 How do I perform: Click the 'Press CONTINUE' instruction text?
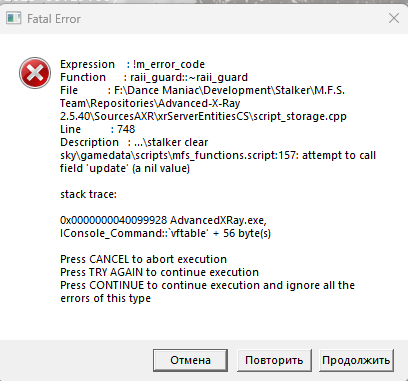pos(207,292)
